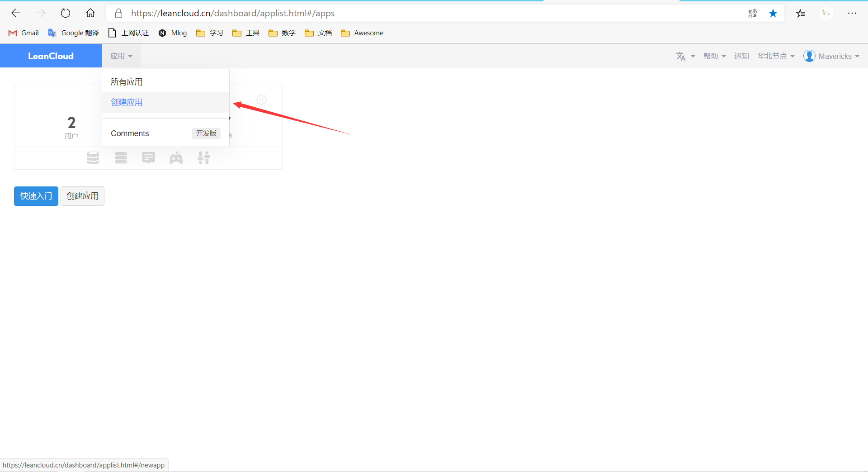The width and height of the screenshot is (868, 472).
Task: Click the user avatar icon beside Mavericks
Action: (809, 56)
